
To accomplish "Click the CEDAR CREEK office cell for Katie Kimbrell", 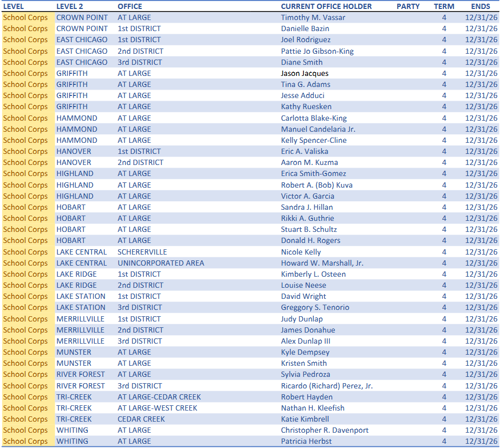I will pyautogui.click(x=141, y=419).
